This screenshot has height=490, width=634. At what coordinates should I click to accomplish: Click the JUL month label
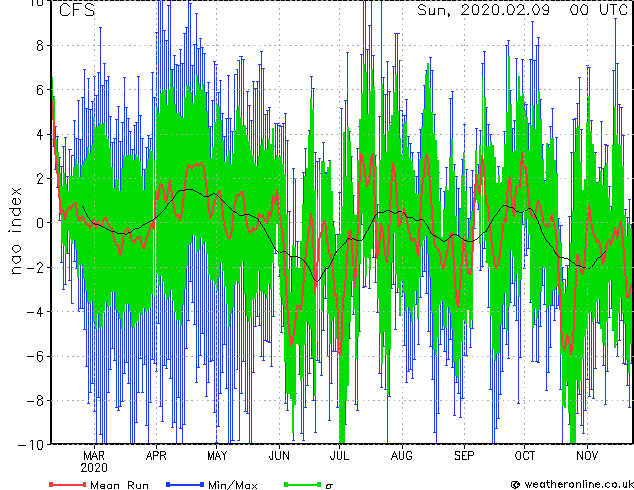point(340,456)
